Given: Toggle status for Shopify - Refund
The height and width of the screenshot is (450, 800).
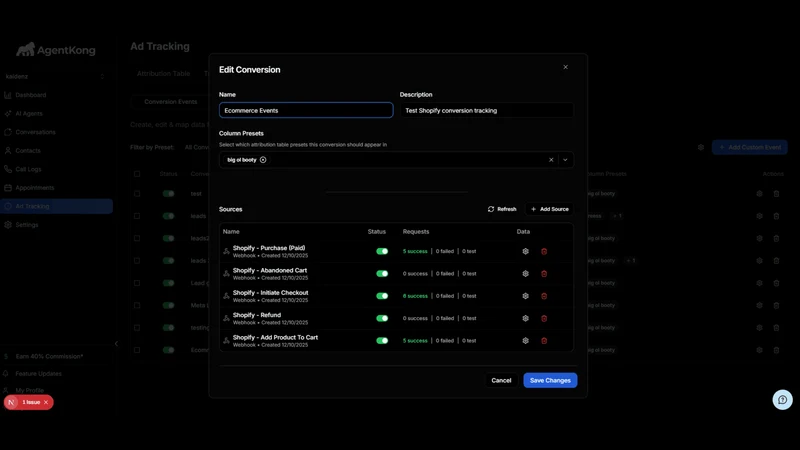Looking at the screenshot, I should 382,318.
